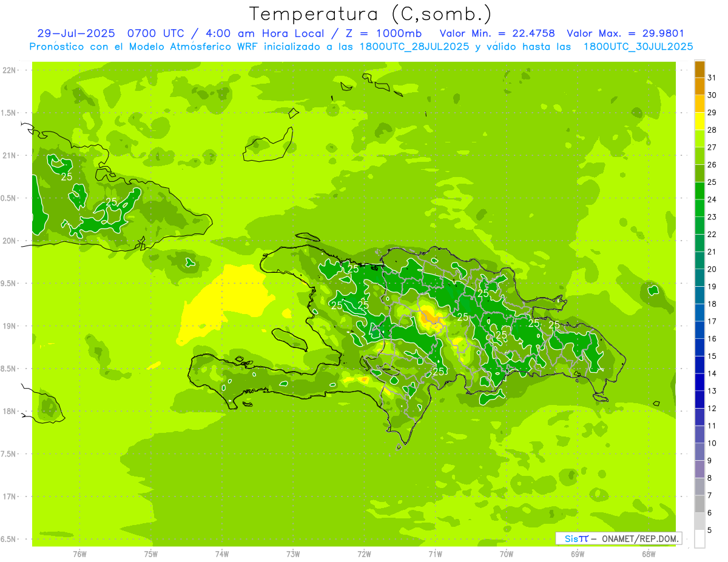Pick the dark orange swatch above legend 31
728x562 pixels.
[699, 69]
